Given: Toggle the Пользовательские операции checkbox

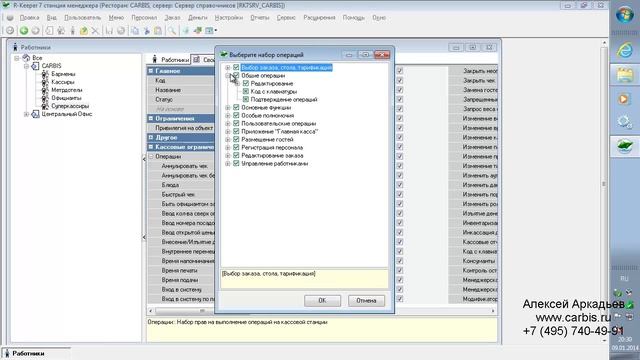Looking at the screenshot, I should pyautogui.click(x=236, y=123).
